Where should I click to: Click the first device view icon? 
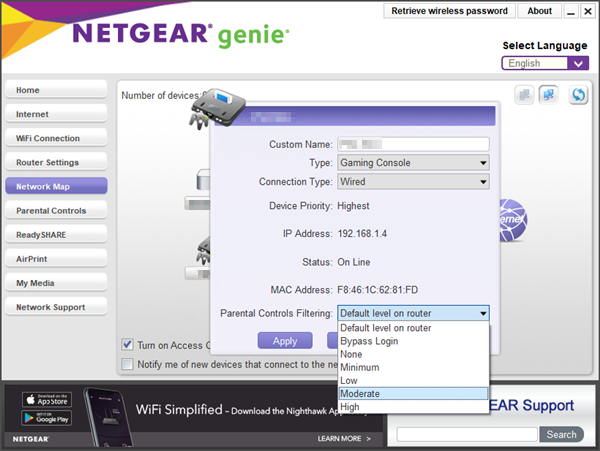tap(524, 94)
